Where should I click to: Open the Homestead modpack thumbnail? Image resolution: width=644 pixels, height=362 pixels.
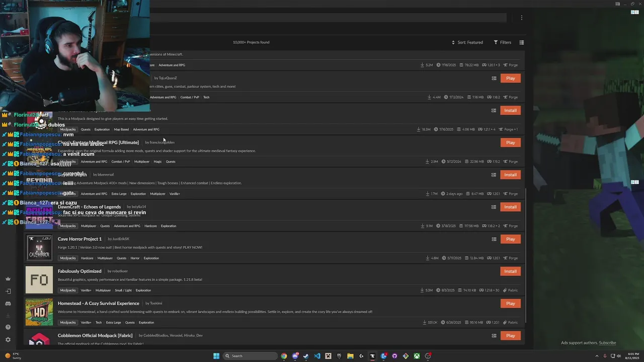(39, 312)
